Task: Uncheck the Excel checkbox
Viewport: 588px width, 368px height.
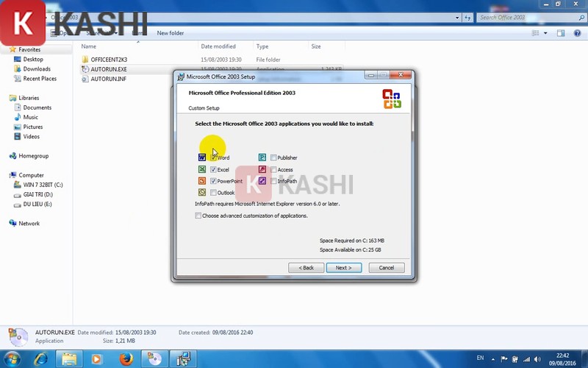Action: coord(214,169)
